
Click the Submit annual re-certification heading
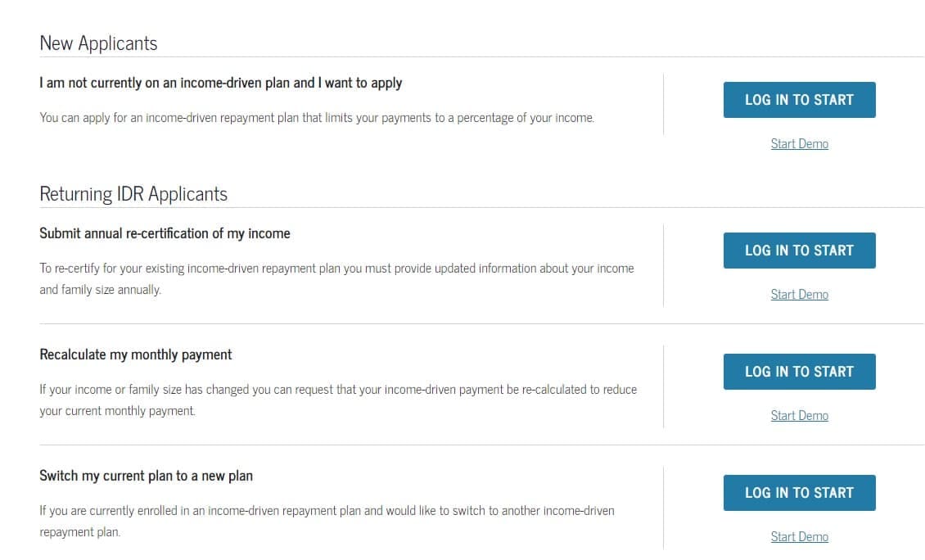[165, 233]
